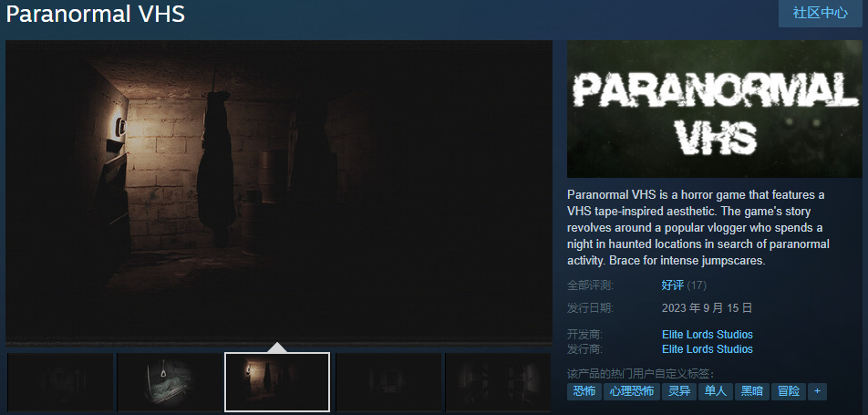The image size is (868, 415).
Task: Click the review count (17)
Action: (697, 285)
